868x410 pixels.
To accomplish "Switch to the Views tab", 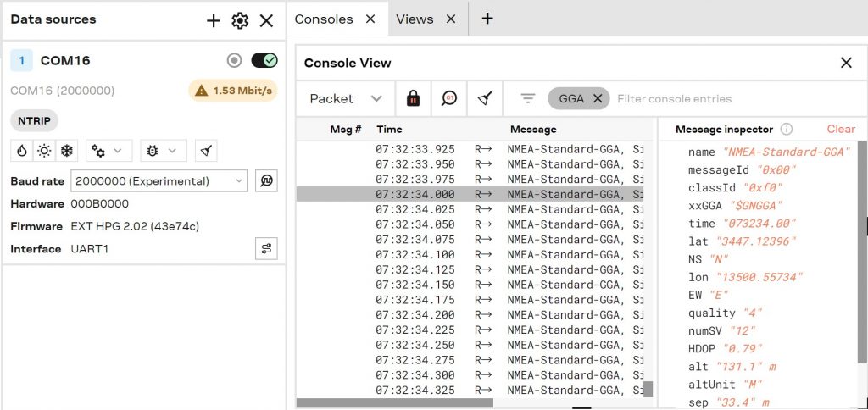I will point(415,19).
